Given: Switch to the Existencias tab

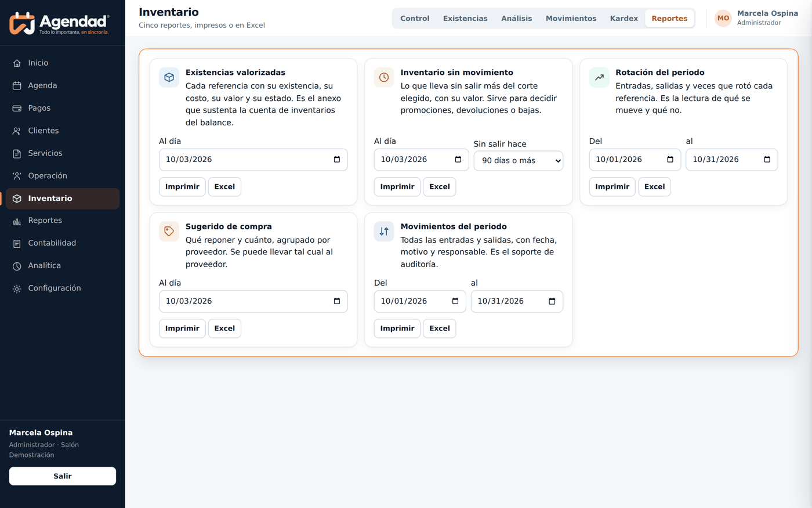Looking at the screenshot, I should (465, 19).
